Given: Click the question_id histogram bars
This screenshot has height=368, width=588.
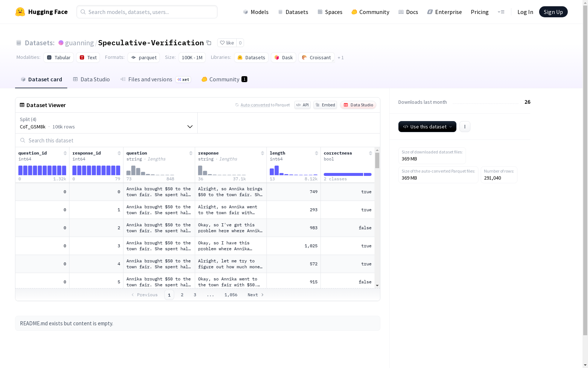Looking at the screenshot, I should [42, 170].
